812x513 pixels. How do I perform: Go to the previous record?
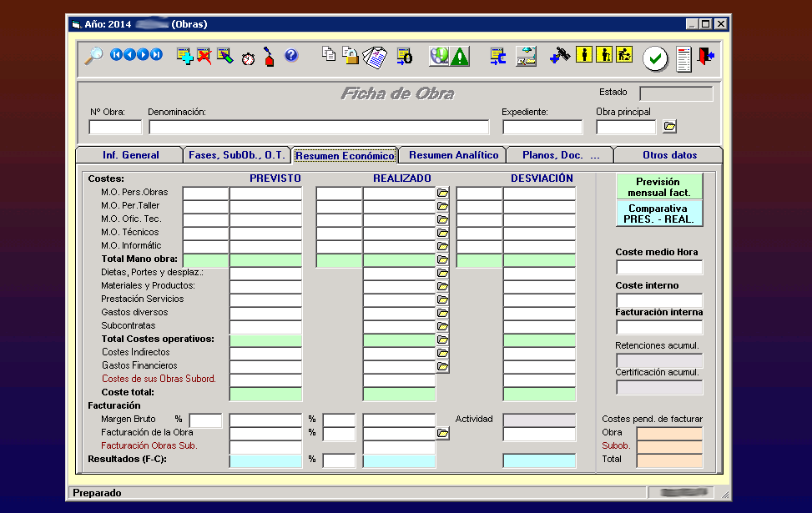click(129, 54)
